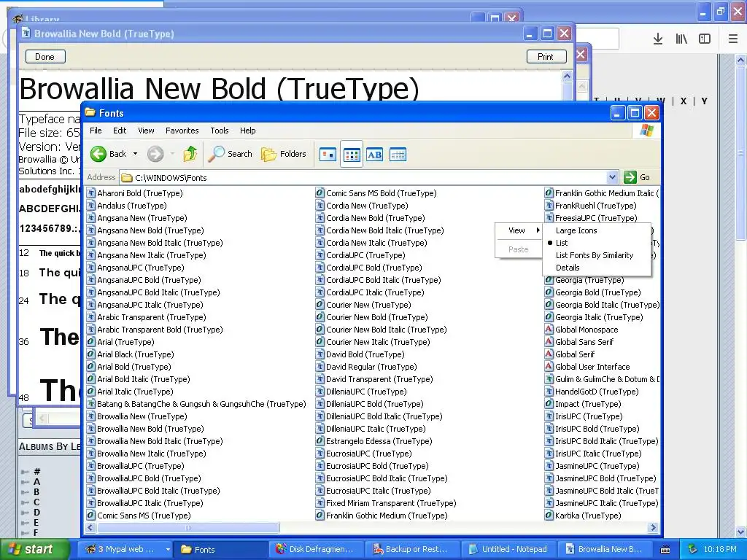Open the browser hamburger menu

733,39
